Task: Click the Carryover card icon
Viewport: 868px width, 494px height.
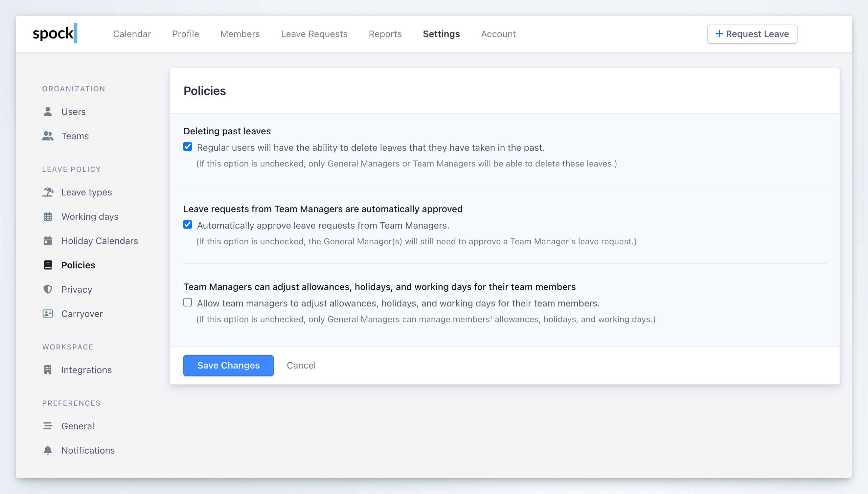Action: [48, 313]
